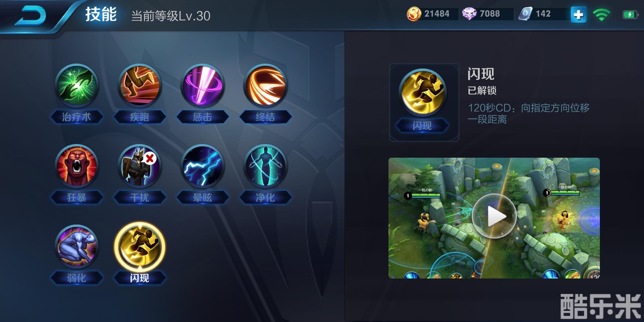Select the 弱化 weaken skill icon
Screen dimensions: 644x322
pyautogui.click(x=77, y=247)
